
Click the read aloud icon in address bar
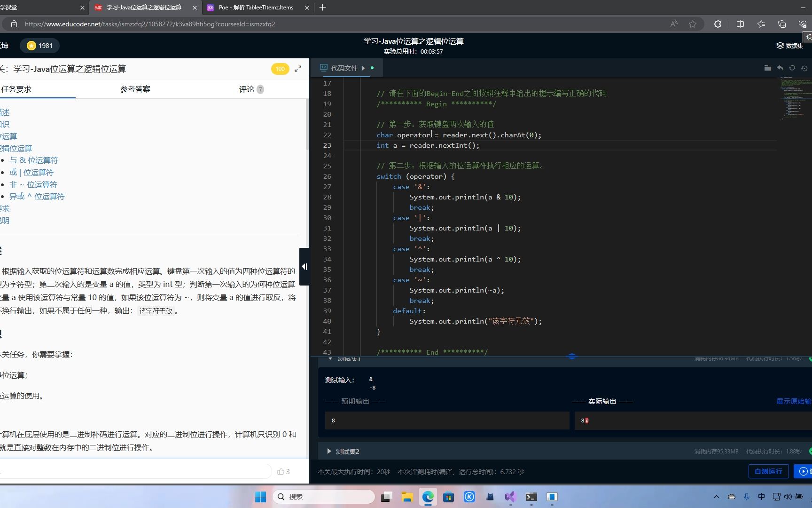coord(674,24)
